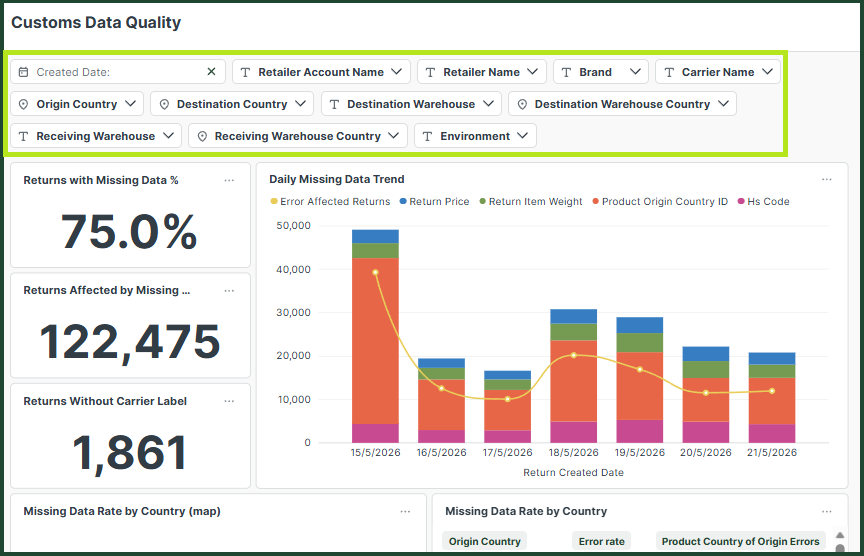Click the 16/5/2026 stacked bar
Screen dimensions: 864x556
pos(441,401)
